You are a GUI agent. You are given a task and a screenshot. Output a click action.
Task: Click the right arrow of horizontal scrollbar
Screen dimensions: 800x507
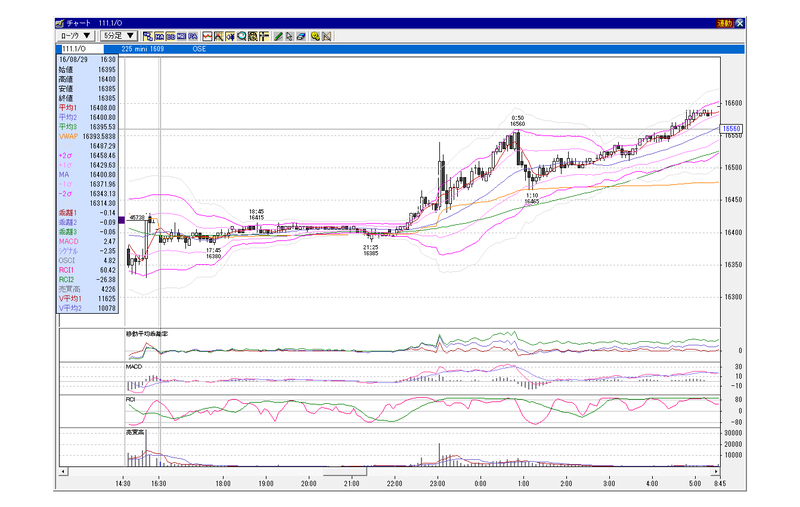[x=716, y=471]
